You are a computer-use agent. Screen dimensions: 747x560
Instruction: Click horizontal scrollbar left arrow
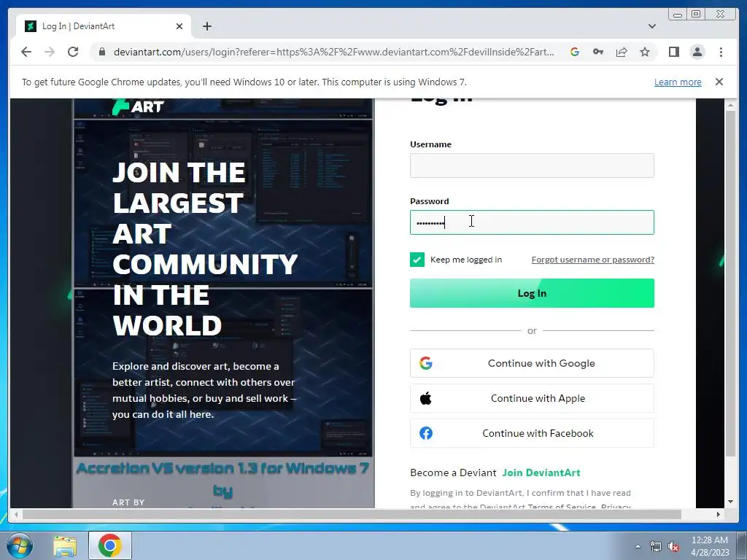pyautogui.click(x=16, y=514)
